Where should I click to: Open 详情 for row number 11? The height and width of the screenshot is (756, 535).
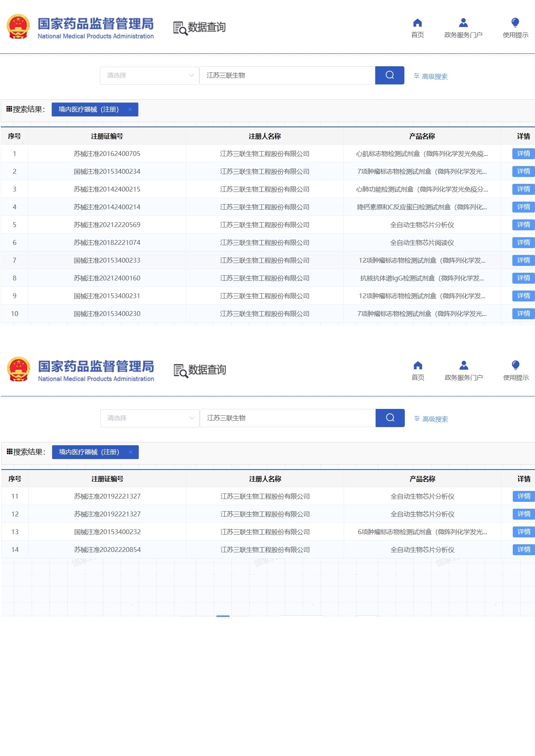coord(524,496)
